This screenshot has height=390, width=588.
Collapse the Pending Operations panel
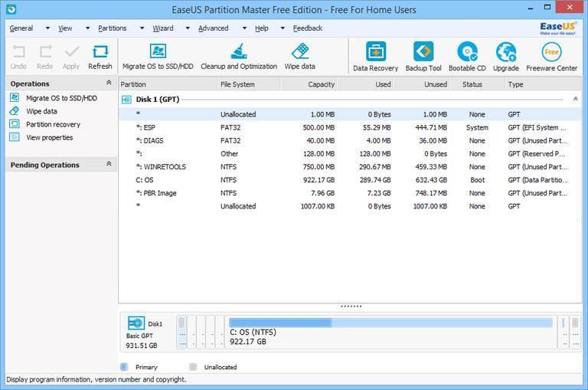(109, 164)
